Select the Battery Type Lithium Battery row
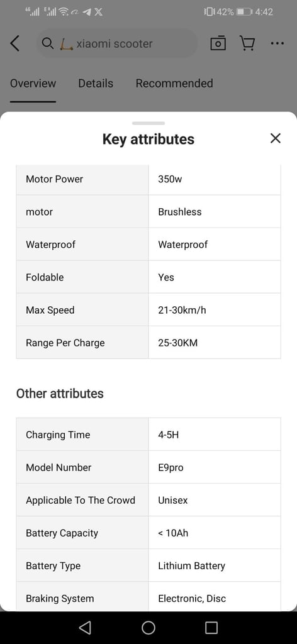The height and width of the screenshot is (644, 297). pos(148,565)
